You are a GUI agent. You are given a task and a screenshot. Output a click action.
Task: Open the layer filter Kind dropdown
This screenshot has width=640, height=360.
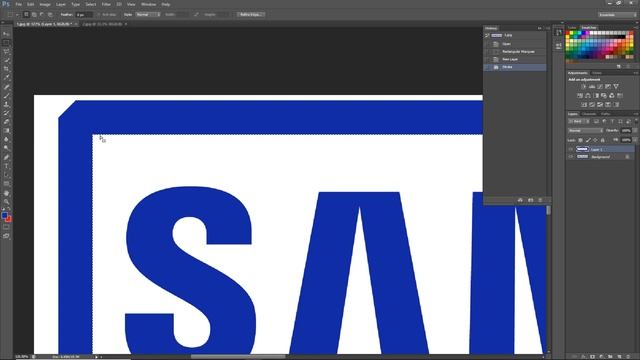pos(579,121)
